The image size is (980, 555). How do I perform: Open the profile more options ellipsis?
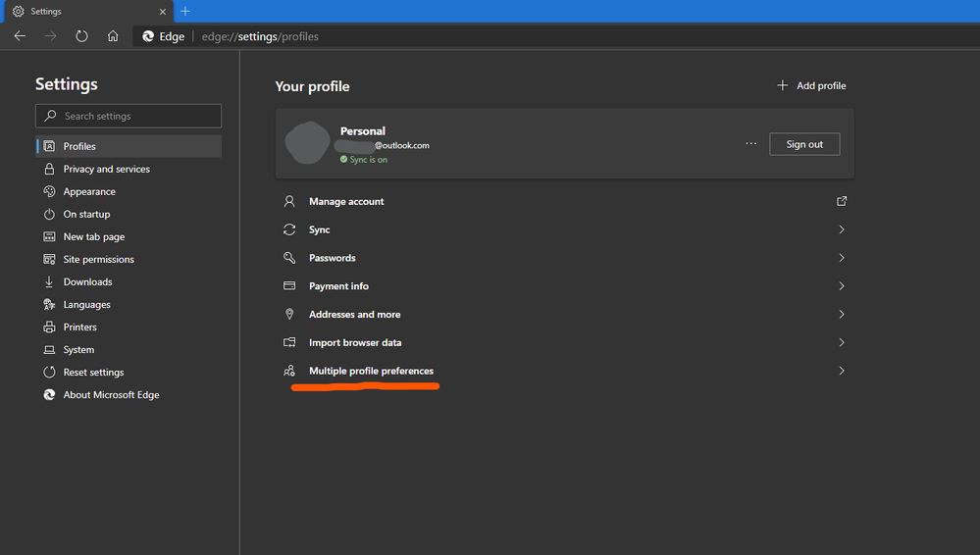tap(751, 144)
